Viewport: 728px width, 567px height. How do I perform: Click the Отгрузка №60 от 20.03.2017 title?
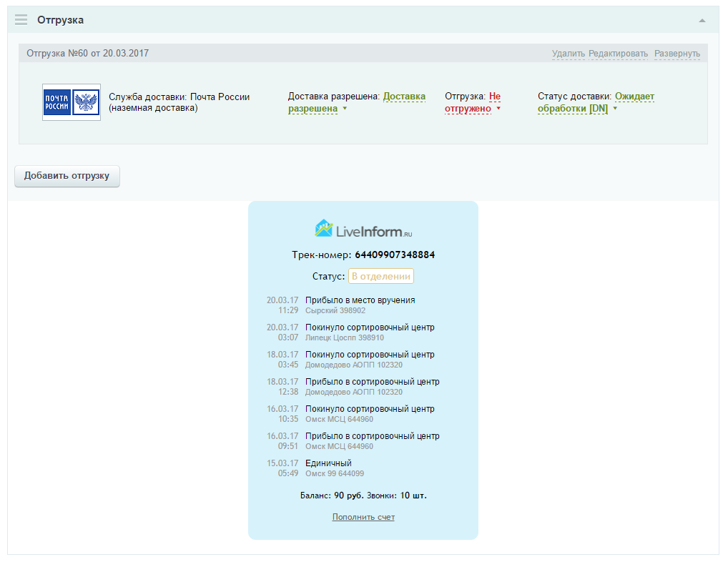coord(88,54)
